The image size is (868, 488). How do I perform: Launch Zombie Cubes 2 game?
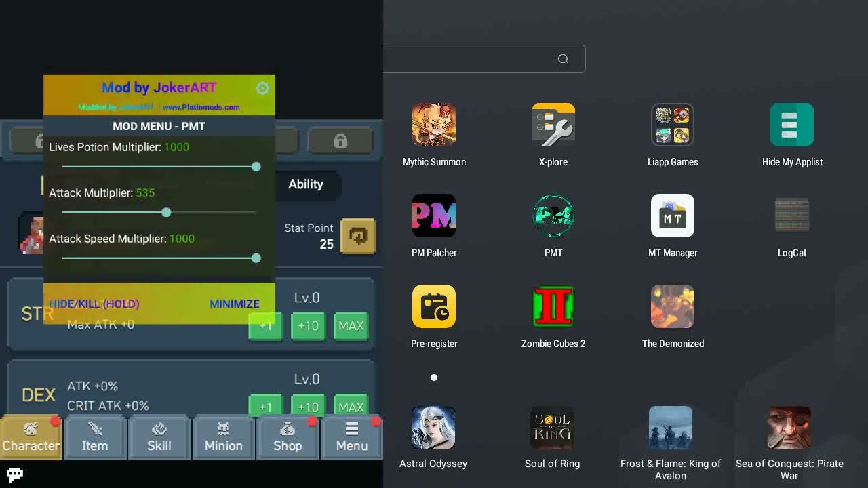(553, 306)
